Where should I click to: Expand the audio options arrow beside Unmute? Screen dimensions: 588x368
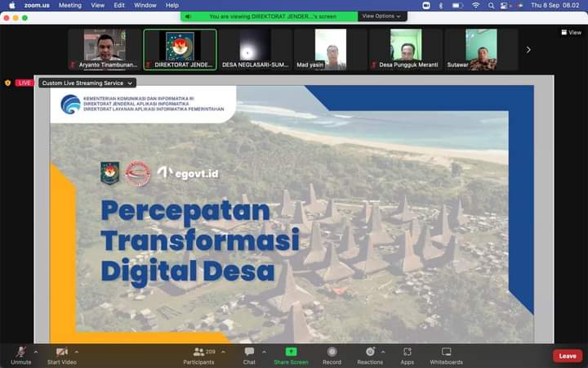coord(36,352)
